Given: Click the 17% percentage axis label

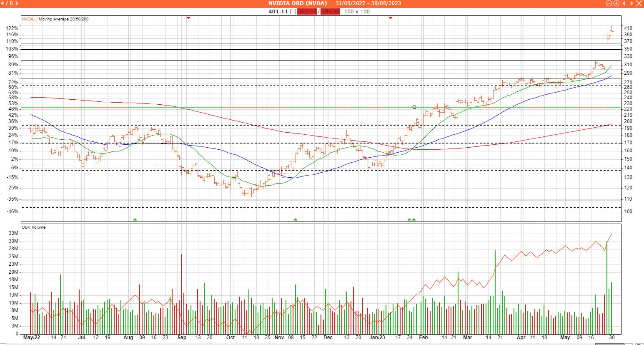Looking at the screenshot, I should coord(14,143).
